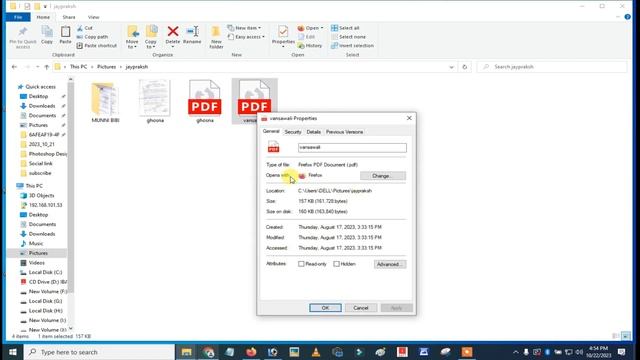The height and width of the screenshot is (360, 640).
Task: Click the file name field in Properties
Action: (352, 147)
